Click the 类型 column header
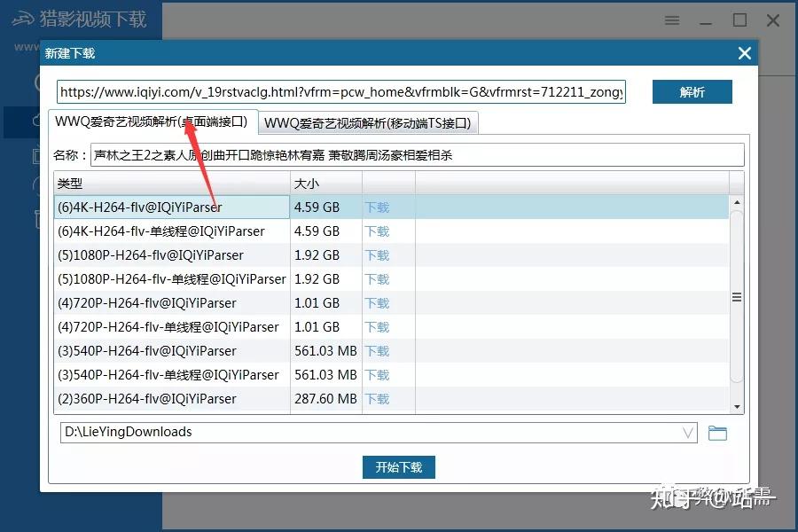 172,184
